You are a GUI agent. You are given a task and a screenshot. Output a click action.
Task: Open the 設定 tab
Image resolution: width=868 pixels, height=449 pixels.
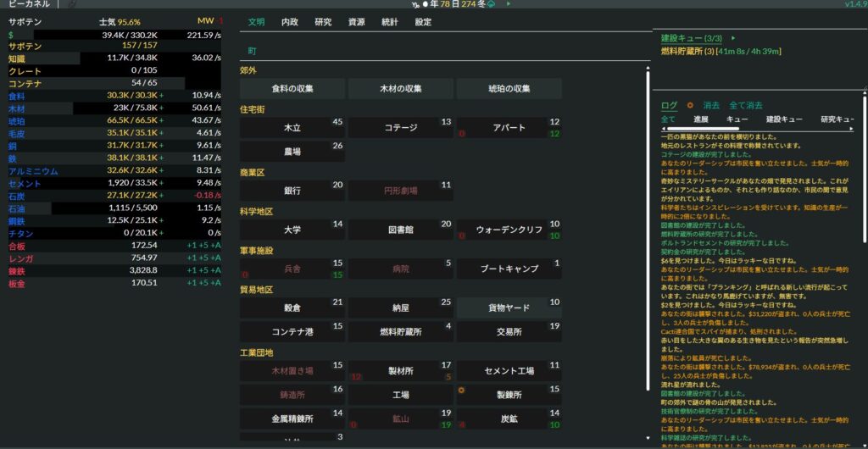(x=423, y=22)
